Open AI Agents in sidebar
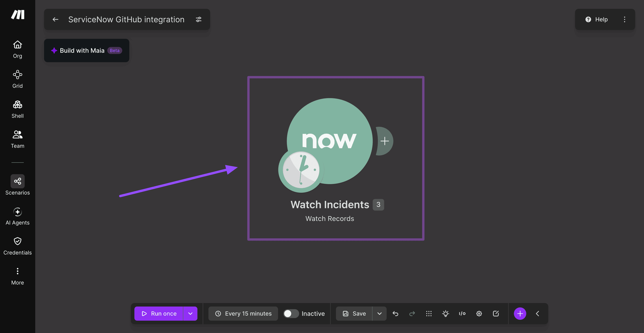This screenshot has width=644, height=333. (17, 216)
